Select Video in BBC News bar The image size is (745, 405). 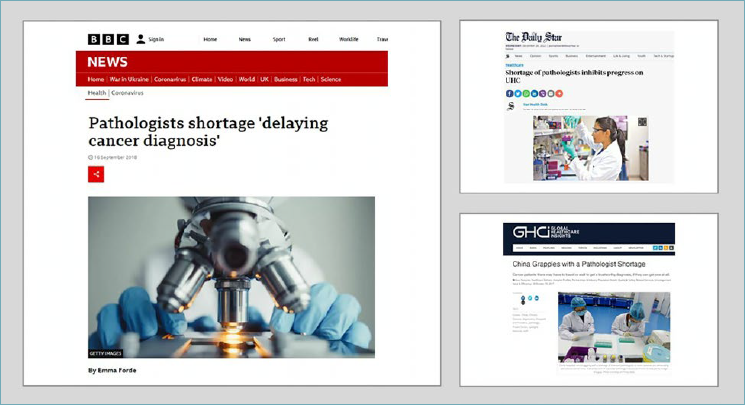point(225,79)
